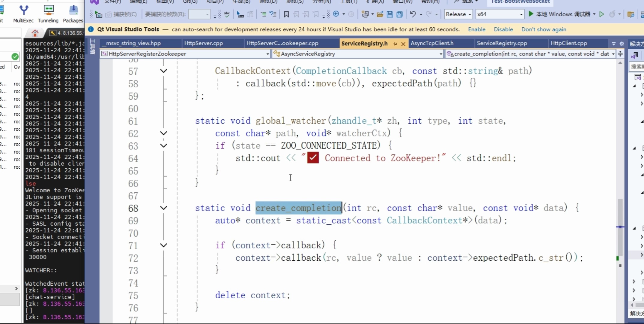
Task: Click Navigate Backward arrow icon
Action: coord(336,14)
